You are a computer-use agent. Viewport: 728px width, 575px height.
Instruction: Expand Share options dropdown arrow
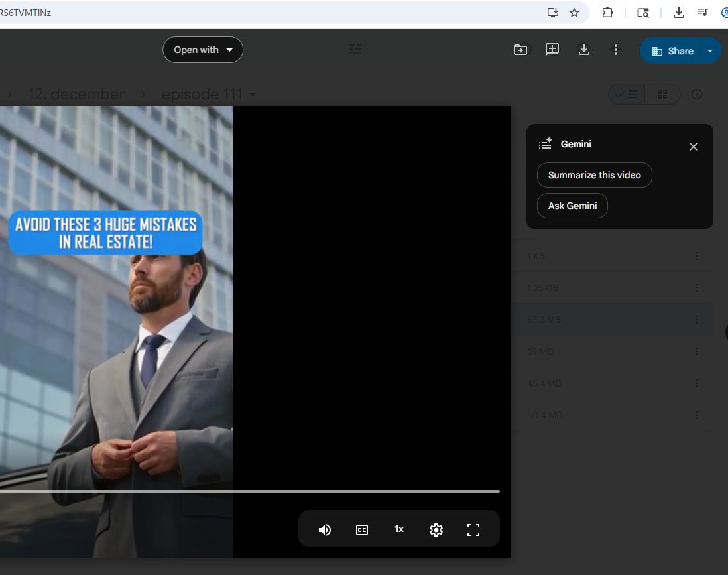710,51
